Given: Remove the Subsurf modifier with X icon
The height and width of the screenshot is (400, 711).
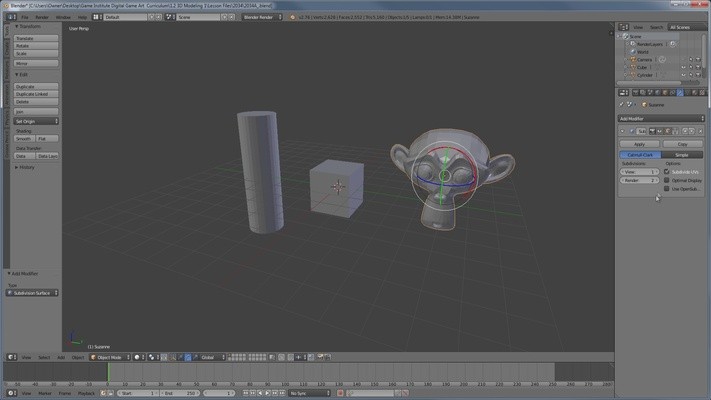Looking at the screenshot, I should pyautogui.click(x=700, y=131).
